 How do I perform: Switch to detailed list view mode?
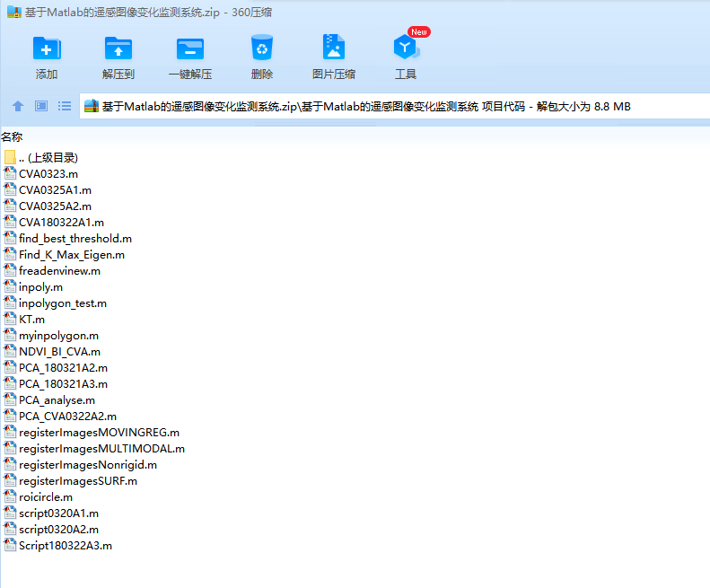65,107
